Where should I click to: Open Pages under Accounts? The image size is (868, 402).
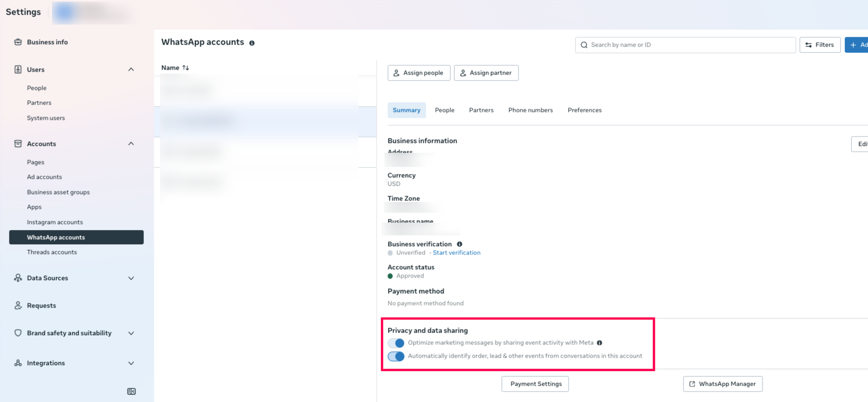[35, 162]
